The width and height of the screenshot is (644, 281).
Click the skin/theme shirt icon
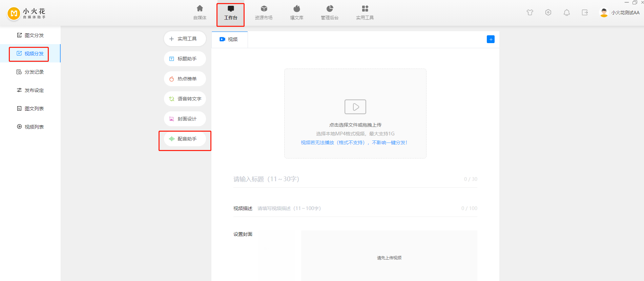click(x=530, y=13)
